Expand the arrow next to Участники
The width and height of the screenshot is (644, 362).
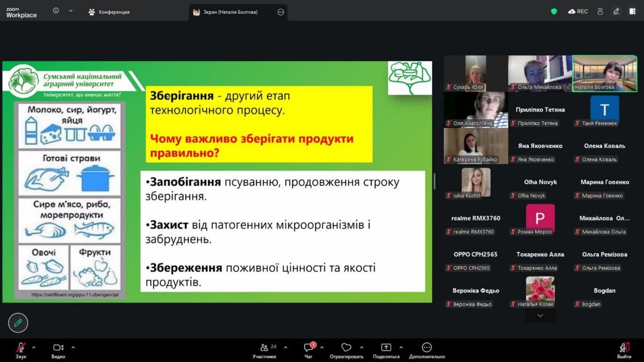286,347
